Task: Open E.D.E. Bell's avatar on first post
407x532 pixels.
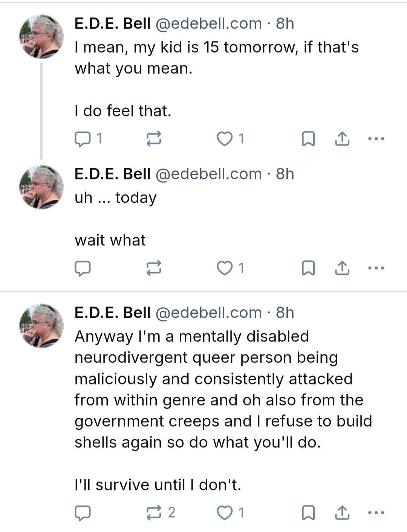Action: coord(41,37)
